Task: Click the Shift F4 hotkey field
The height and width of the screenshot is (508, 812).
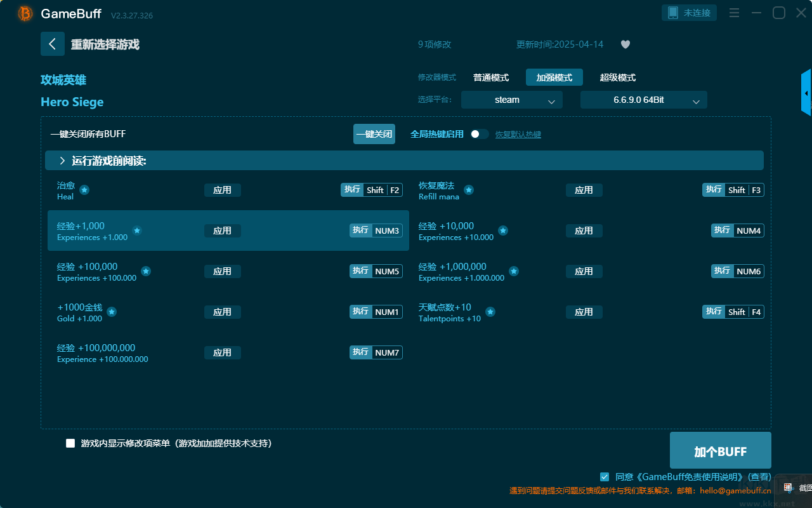Action: click(733, 312)
